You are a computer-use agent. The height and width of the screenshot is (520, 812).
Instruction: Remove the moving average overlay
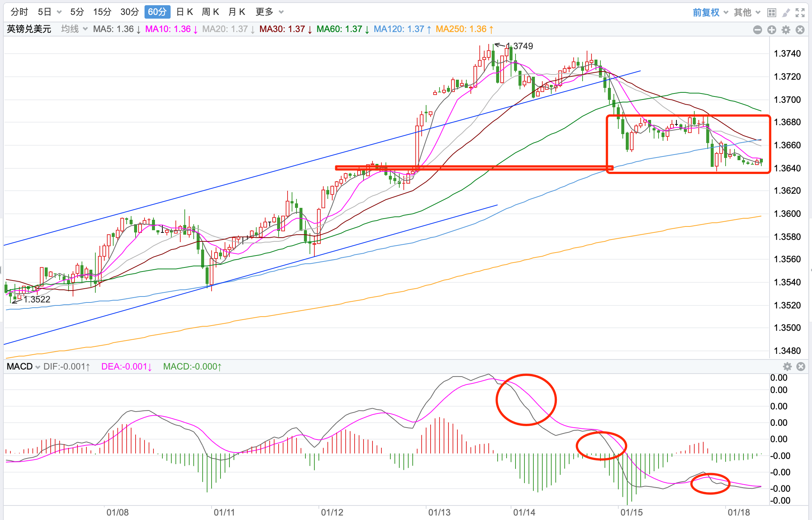tap(800, 30)
